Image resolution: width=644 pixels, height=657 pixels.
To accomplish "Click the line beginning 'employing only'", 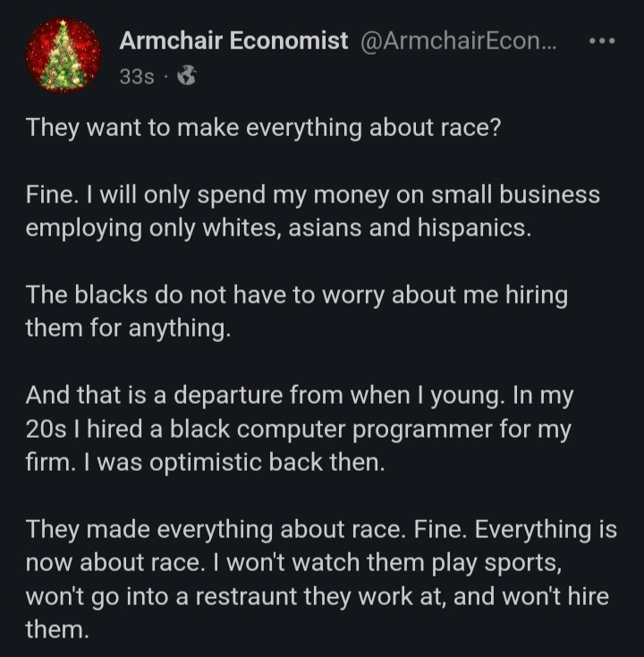I will click(278, 228).
